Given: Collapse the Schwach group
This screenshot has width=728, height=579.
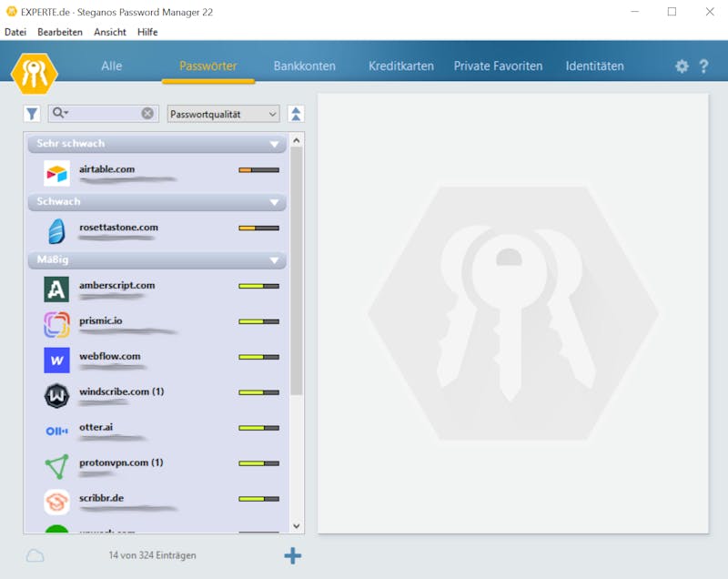Looking at the screenshot, I should click(275, 202).
